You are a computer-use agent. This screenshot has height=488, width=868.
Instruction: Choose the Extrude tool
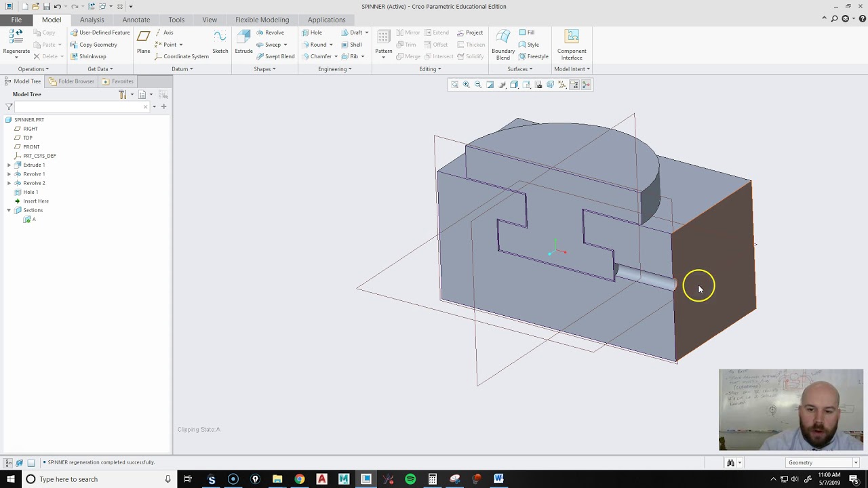(243, 42)
